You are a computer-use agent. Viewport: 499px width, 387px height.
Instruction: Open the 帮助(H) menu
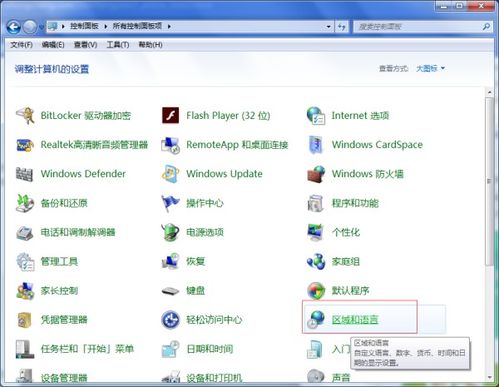150,45
